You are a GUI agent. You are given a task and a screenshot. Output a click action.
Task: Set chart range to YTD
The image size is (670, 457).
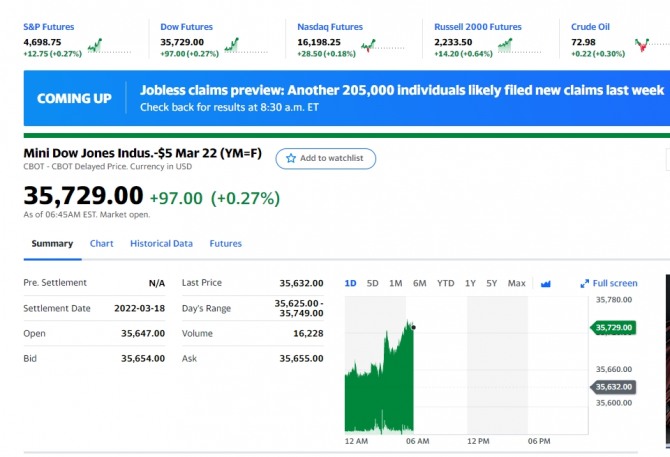coord(446,283)
